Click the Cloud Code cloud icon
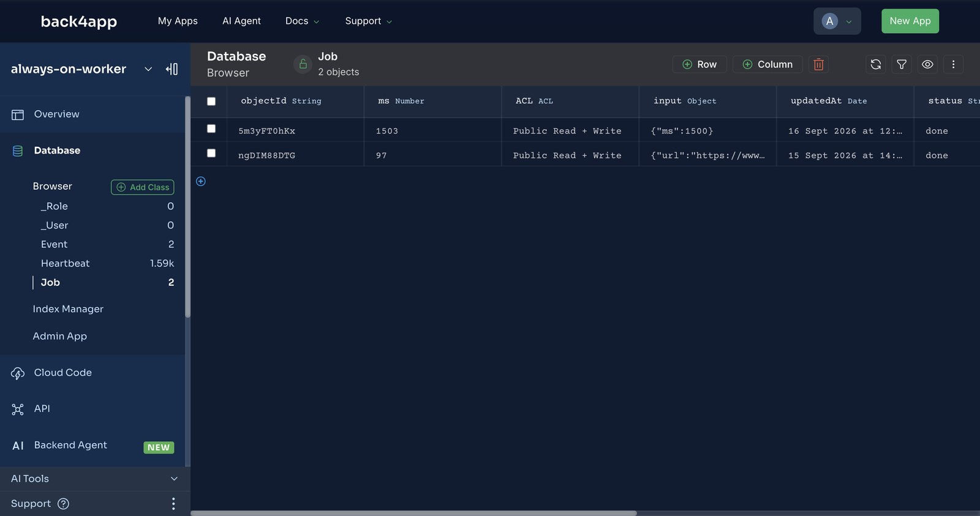 18,373
